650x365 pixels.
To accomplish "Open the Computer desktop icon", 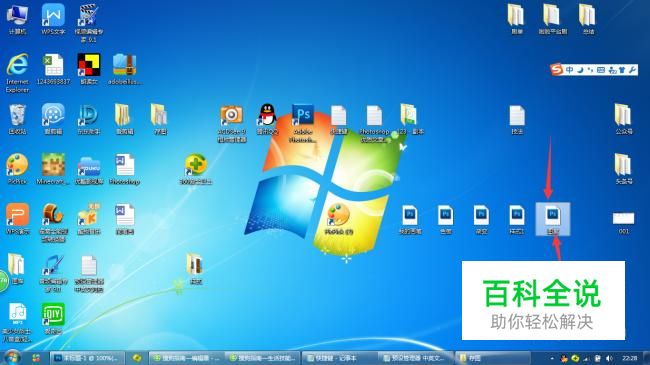I will pos(17,19).
